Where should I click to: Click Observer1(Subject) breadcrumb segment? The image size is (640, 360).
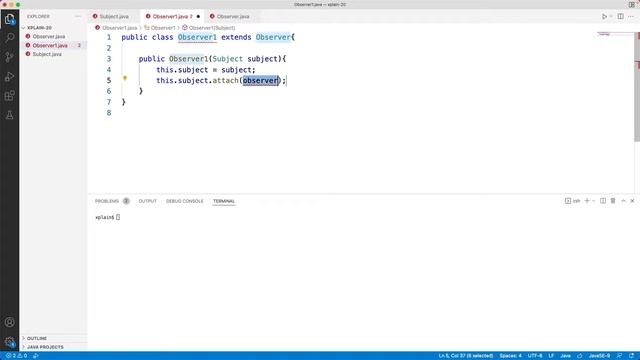point(212,28)
